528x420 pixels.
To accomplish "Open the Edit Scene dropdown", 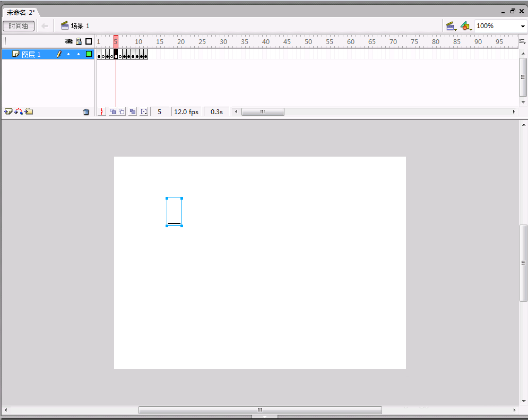I will pyautogui.click(x=451, y=26).
